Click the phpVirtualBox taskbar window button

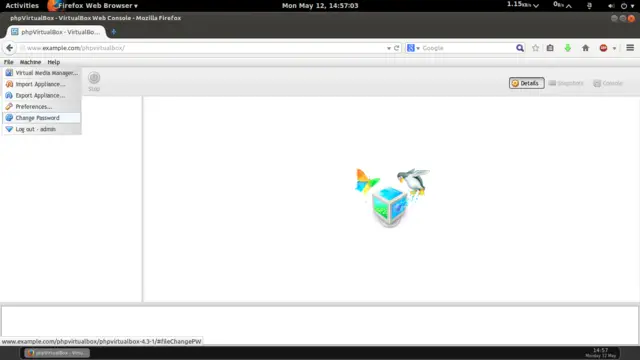point(57,353)
